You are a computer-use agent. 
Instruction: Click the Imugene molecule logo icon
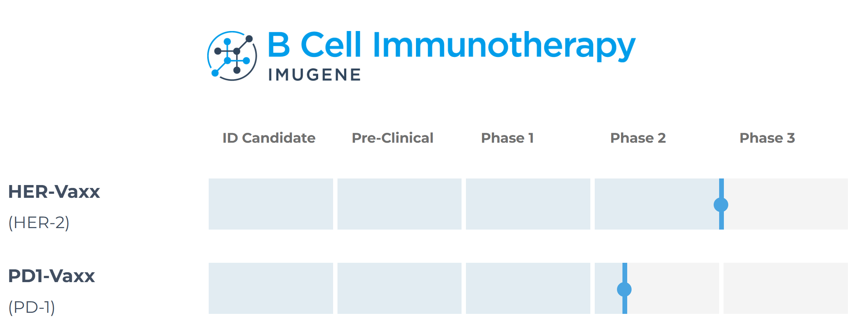click(x=232, y=56)
